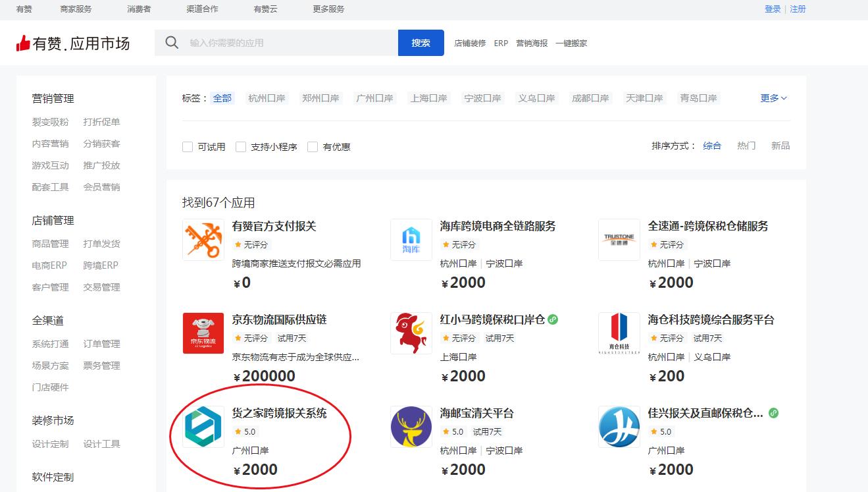Expand the 更多 tags dropdown

point(774,98)
